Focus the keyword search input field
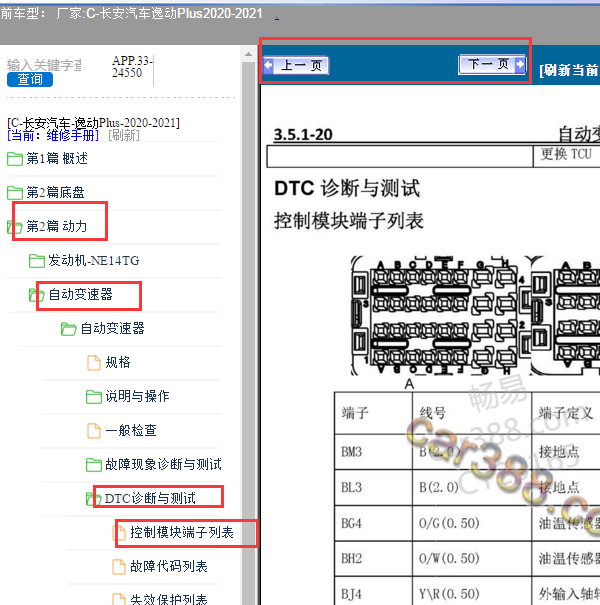600x605 pixels. (x=44, y=65)
